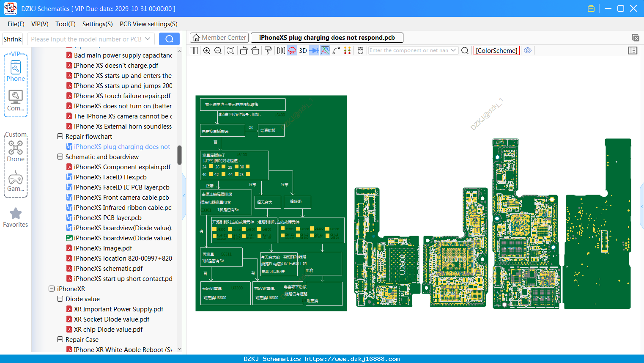The width and height of the screenshot is (644, 363).
Task: Click the zoom in magnifier icon
Action: pos(207,51)
